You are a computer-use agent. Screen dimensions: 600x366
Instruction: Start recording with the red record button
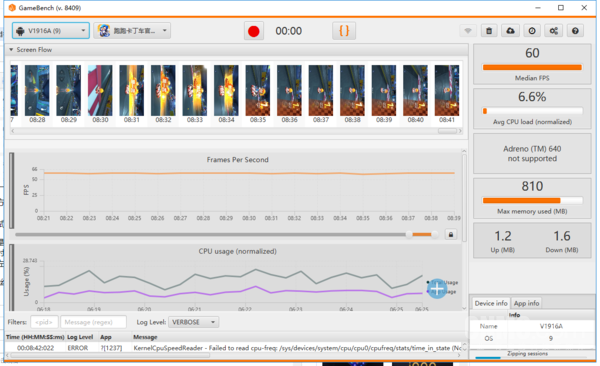pos(254,31)
